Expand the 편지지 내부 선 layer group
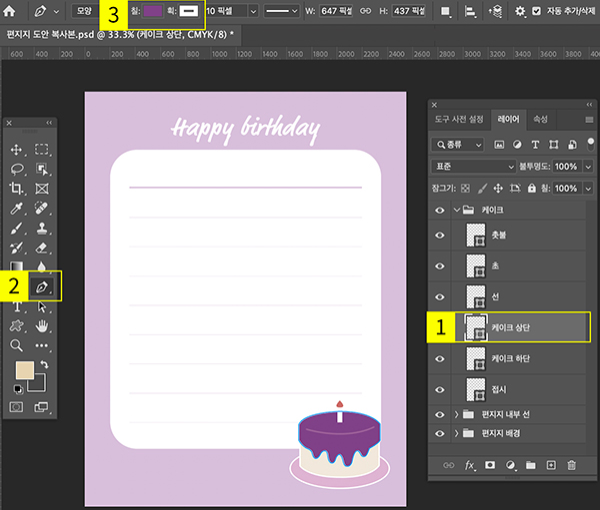This screenshot has height=510, width=600. pos(457,413)
